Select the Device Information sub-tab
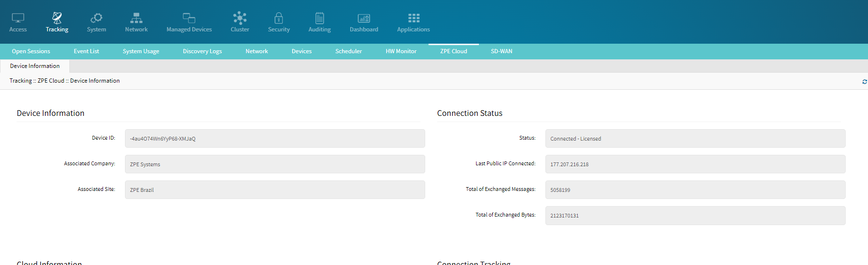This screenshot has height=265, width=868. 35,66
